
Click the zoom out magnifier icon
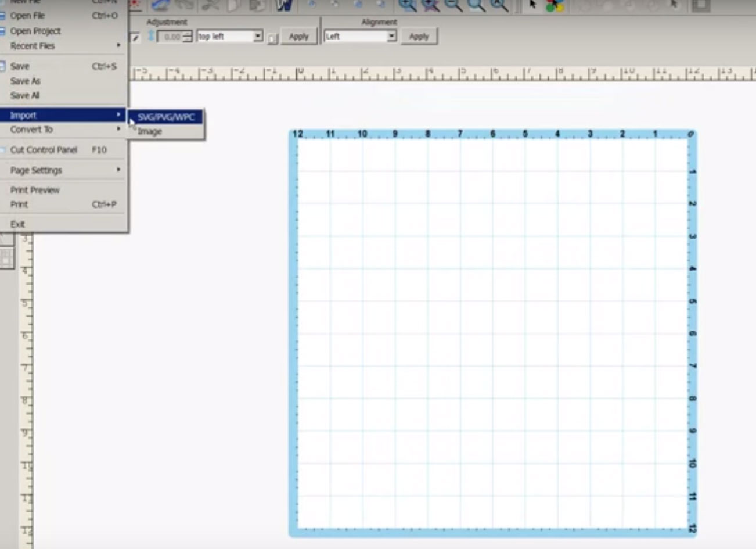click(453, 5)
